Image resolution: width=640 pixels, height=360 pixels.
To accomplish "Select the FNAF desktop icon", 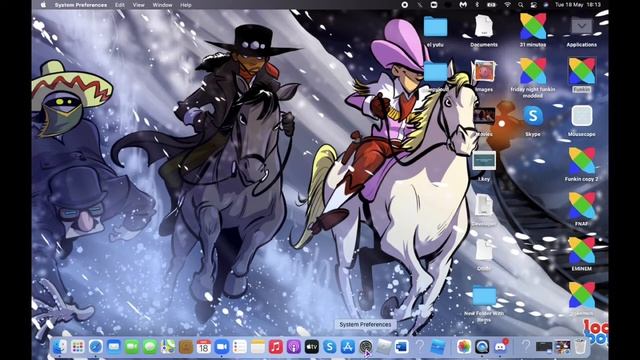I will pyautogui.click(x=582, y=206).
